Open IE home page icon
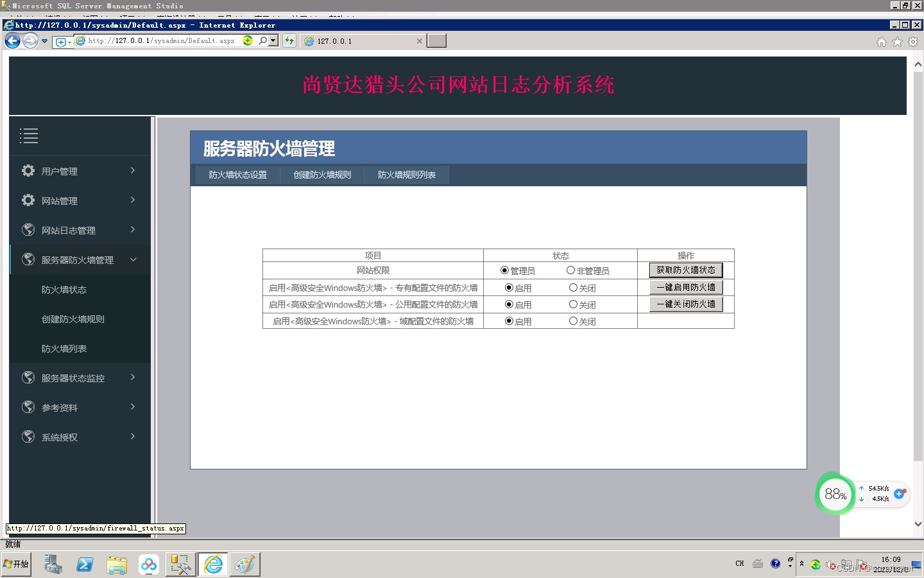 tap(882, 42)
